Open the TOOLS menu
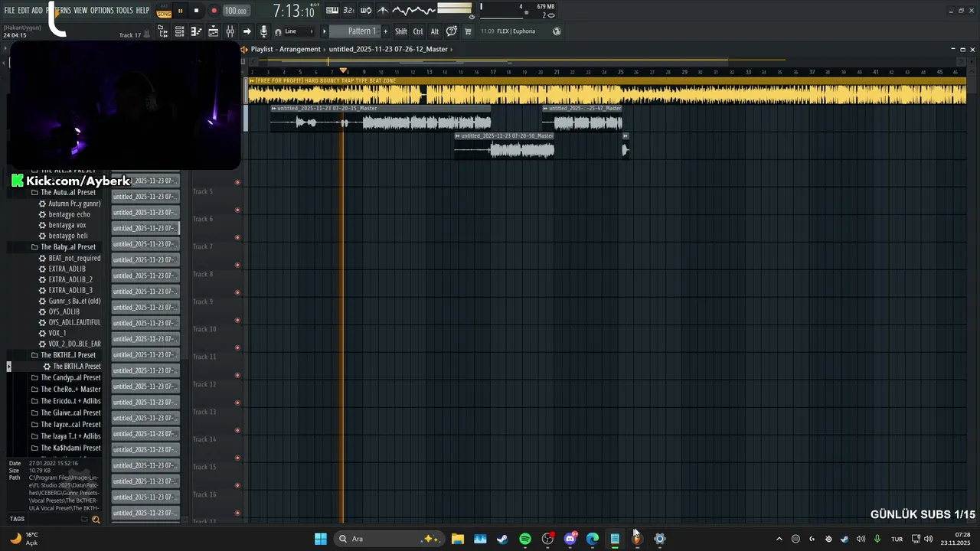The width and height of the screenshot is (980, 551). (x=125, y=11)
